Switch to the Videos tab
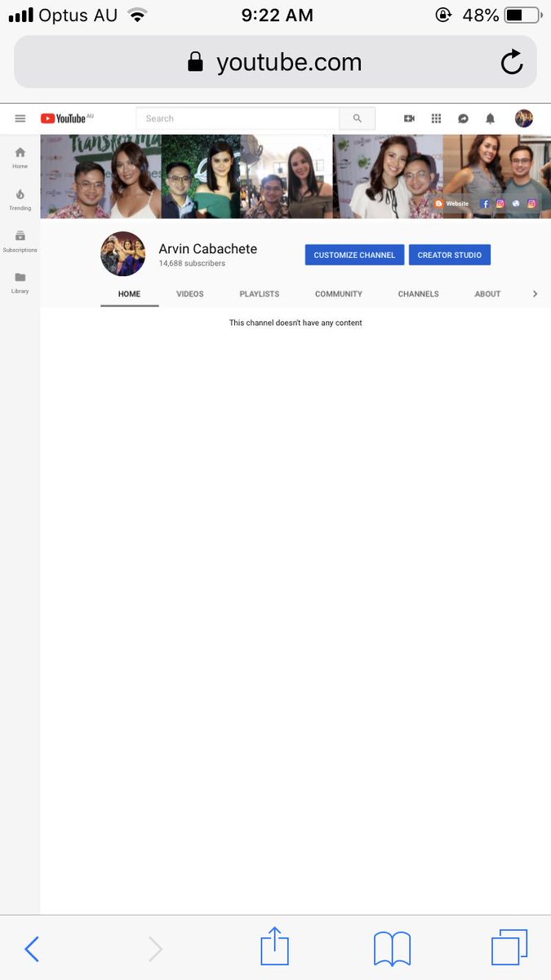 coord(190,294)
